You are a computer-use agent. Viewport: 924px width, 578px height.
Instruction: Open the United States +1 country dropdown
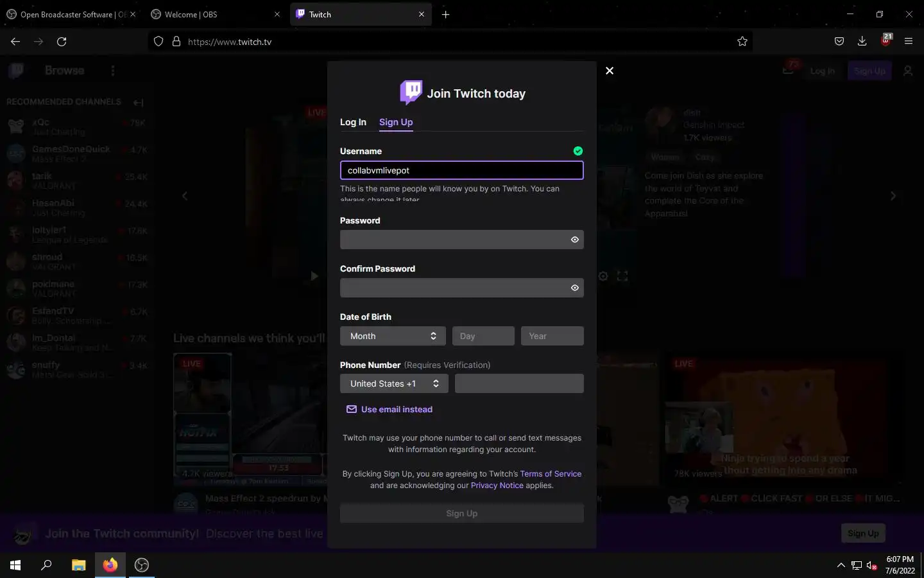pos(394,383)
